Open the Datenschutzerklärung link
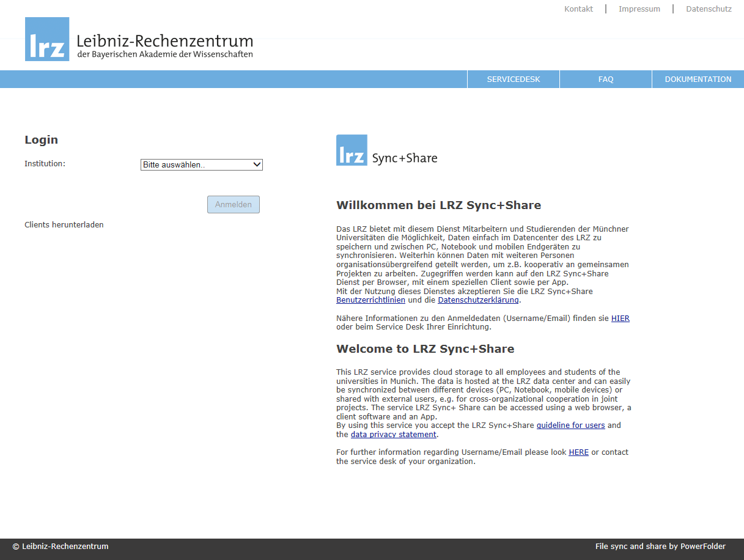The image size is (744, 560). (x=478, y=300)
